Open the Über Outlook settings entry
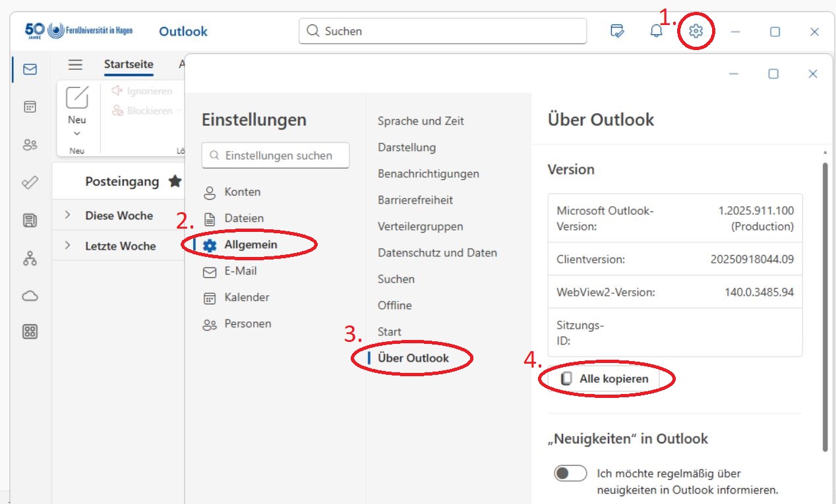The height and width of the screenshot is (504, 836). click(413, 358)
